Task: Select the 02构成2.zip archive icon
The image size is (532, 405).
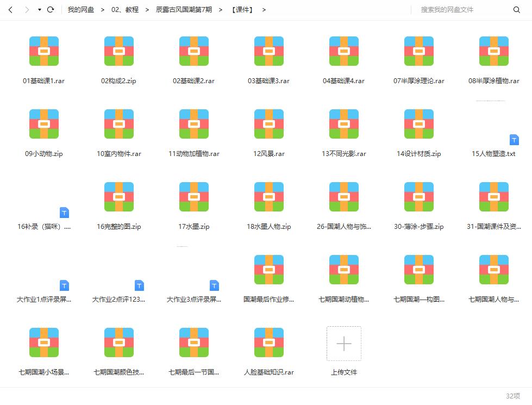Action: tap(119, 51)
